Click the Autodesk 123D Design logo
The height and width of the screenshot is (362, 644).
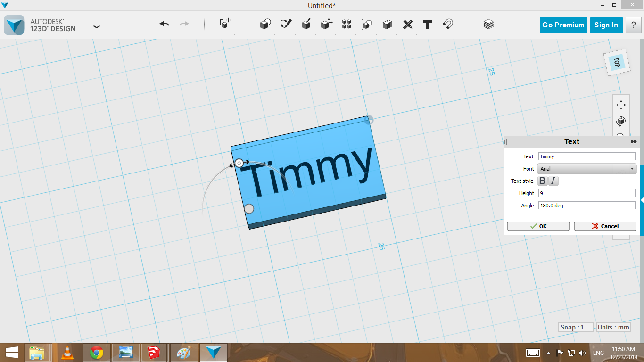pyautogui.click(x=14, y=25)
